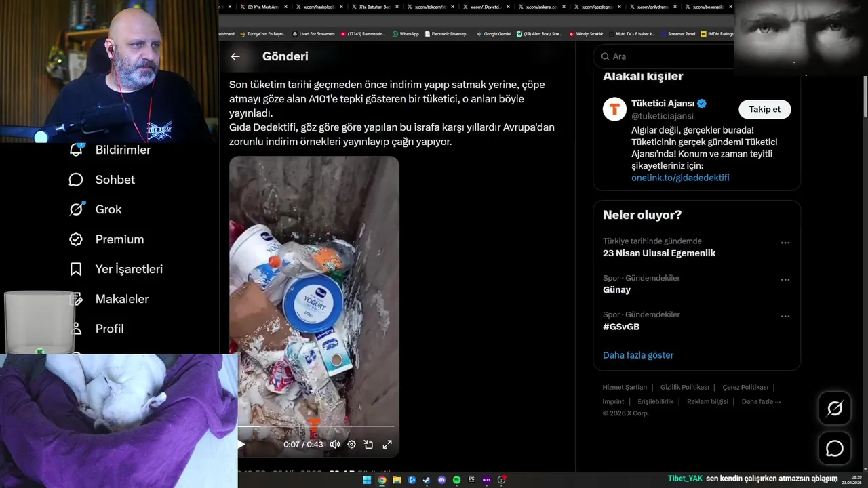Open WhatsApp bookmark in bookmarks bar
This screenshot has height=488, width=868.
coord(406,33)
